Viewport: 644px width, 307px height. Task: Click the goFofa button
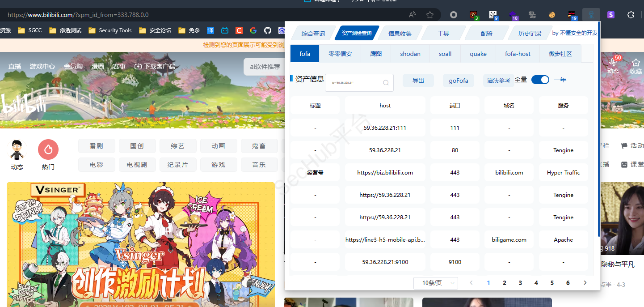pos(458,81)
